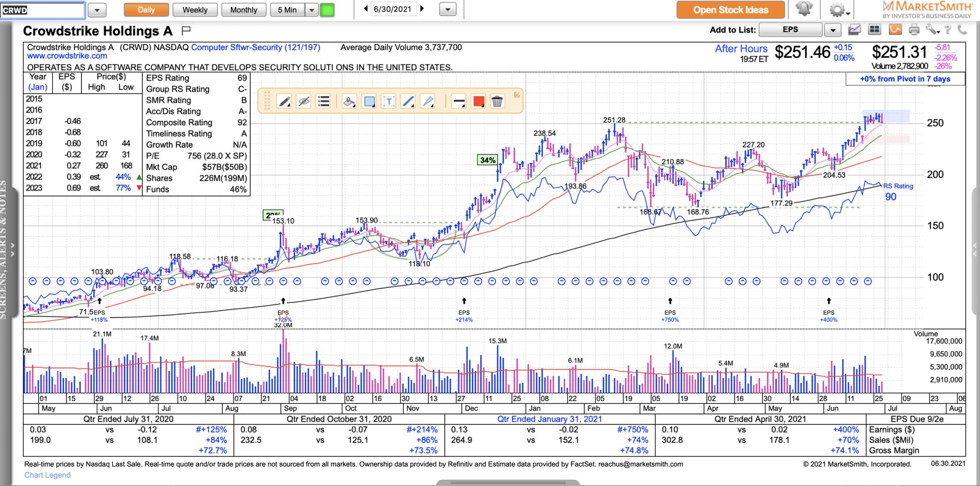Open the symbol history dropdown
The image size is (980, 486).
point(97,10)
